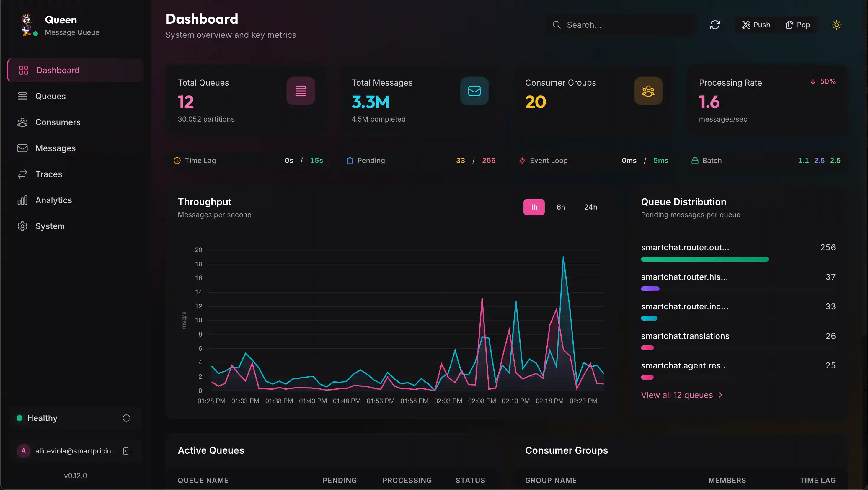Click the logout icon beside the user email

126,451
